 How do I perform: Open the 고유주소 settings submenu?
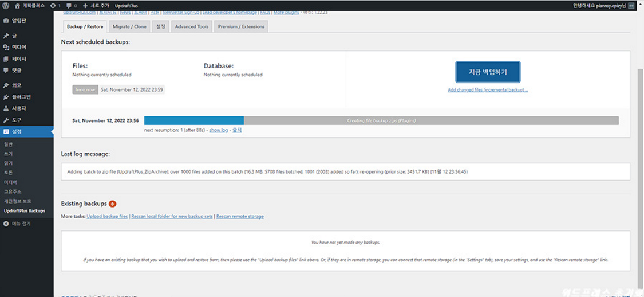click(13, 192)
